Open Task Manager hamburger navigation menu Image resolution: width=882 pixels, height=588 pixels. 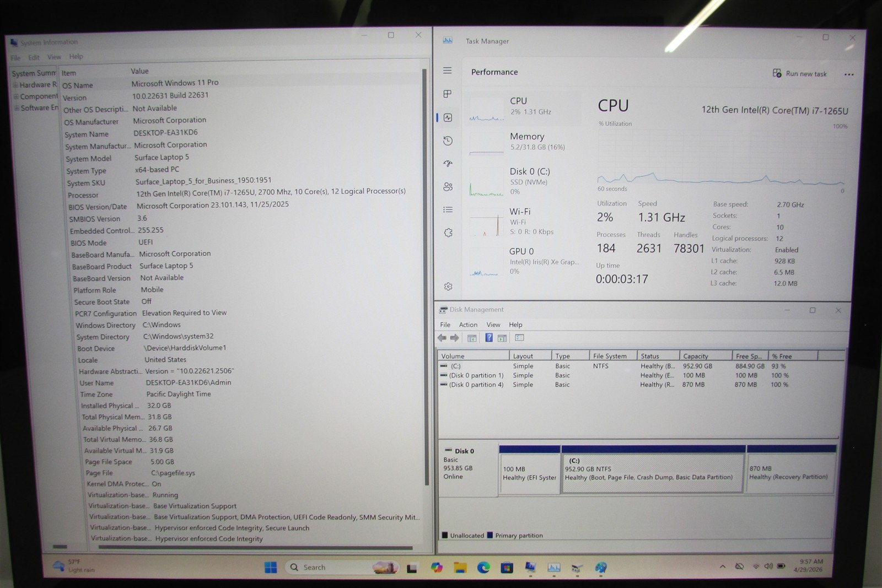pyautogui.click(x=448, y=71)
